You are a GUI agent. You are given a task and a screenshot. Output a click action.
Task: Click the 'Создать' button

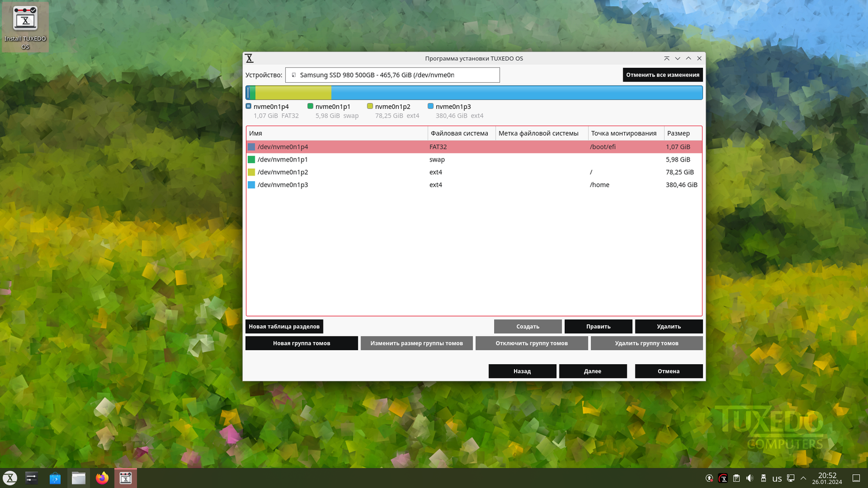[x=528, y=326]
